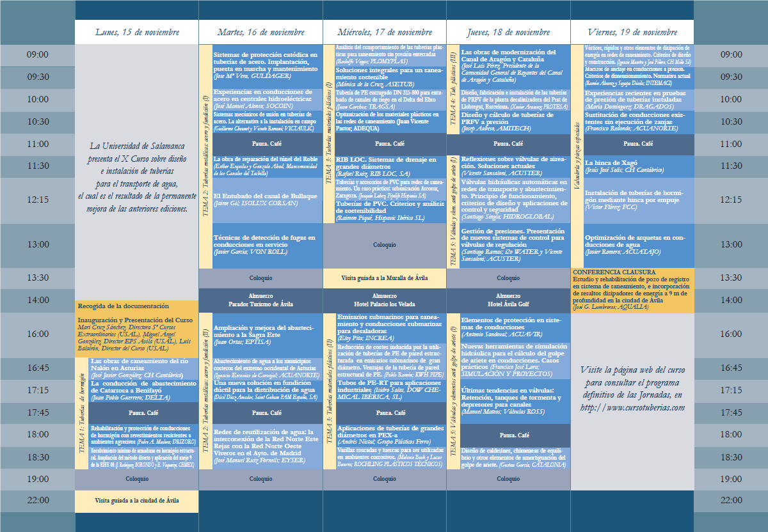This screenshot has height=532, width=768.
Task: Select 'Nuevas herramientas de simulación hidráulica' session
Action: click(515, 361)
